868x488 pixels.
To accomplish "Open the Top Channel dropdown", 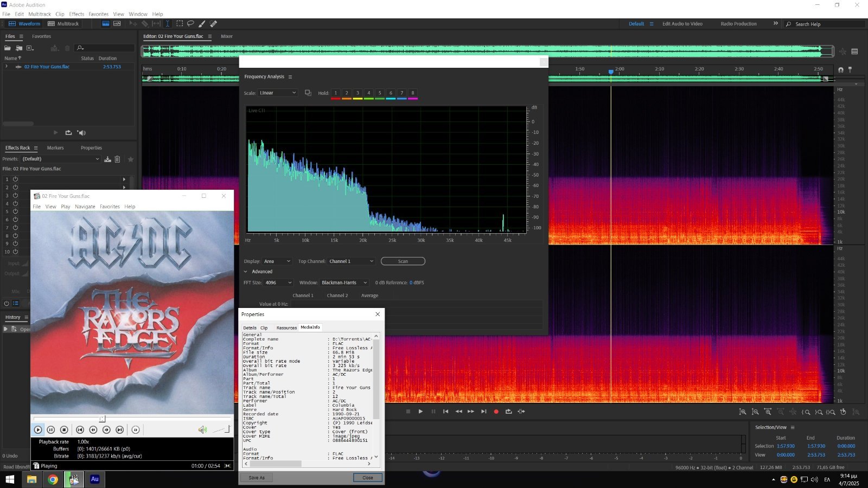I will pyautogui.click(x=352, y=261).
